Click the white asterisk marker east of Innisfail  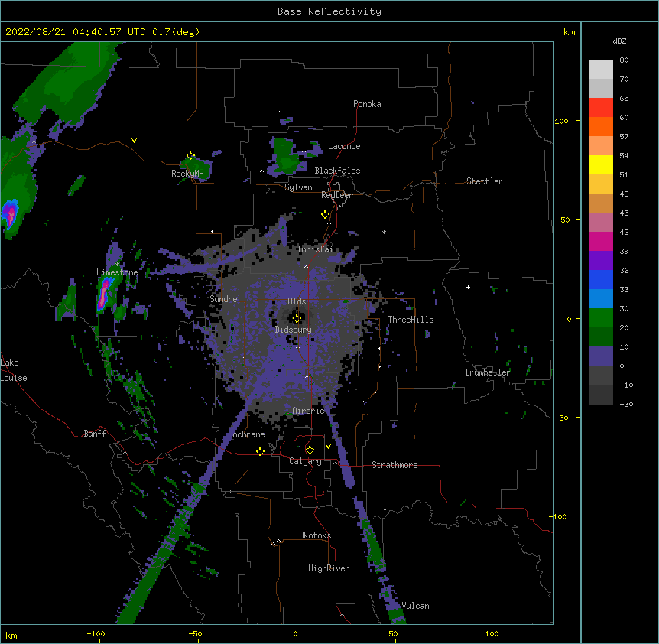384,232
